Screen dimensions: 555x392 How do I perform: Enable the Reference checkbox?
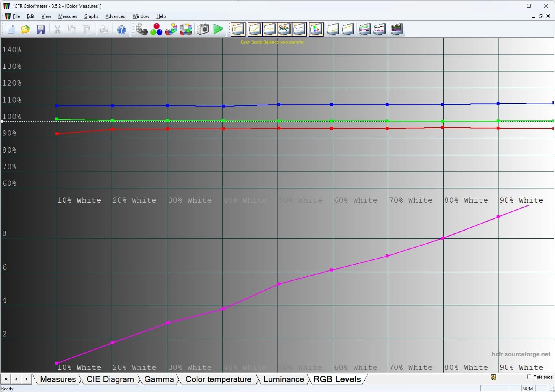point(529,377)
